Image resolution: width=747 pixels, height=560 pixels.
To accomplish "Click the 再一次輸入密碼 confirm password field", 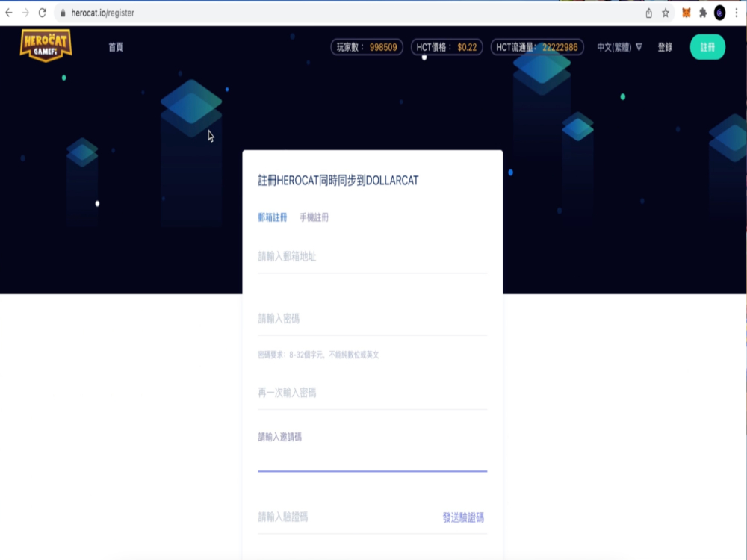I will (373, 393).
